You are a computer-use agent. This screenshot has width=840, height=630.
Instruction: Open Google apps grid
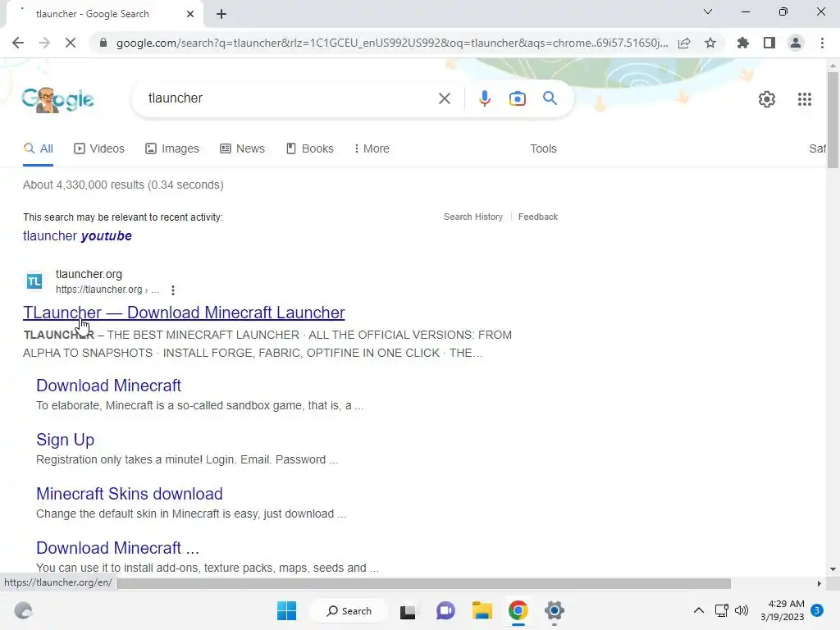pyautogui.click(x=804, y=99)
